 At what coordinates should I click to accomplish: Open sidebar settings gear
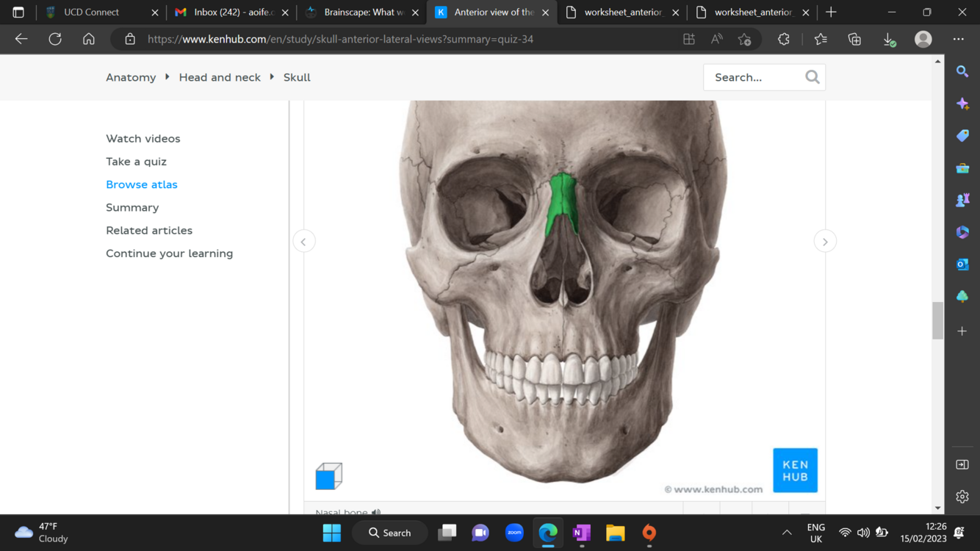(962, 497)
